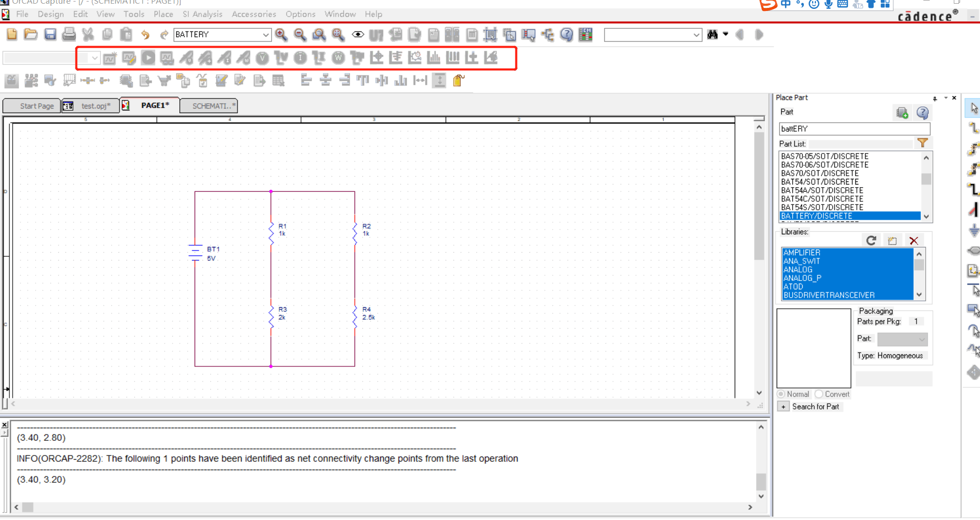The width and height of the screenshot is (980, 520).
Task: Click the funnel filter icon by Part List
Action: [922, 143]
